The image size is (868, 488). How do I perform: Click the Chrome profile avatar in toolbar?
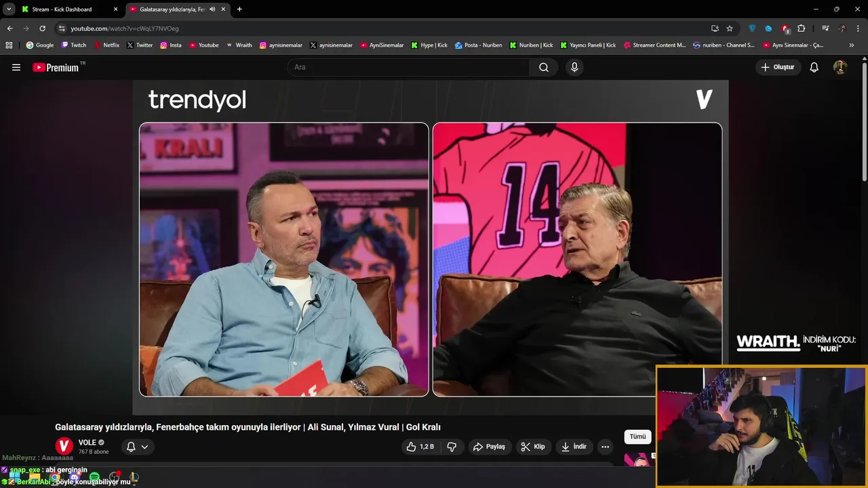842,28
